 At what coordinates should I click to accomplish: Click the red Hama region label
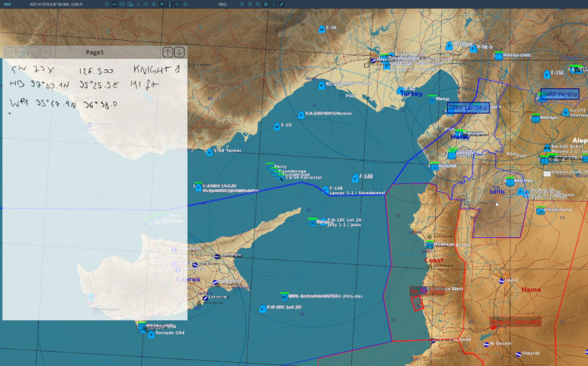click(531, 289)
